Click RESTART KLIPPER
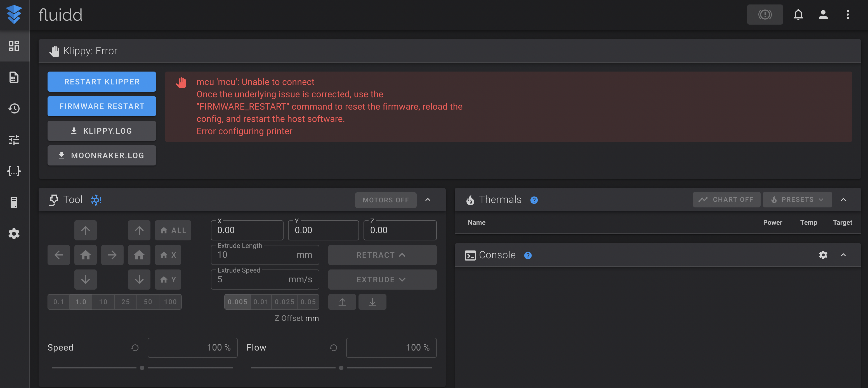Image resolution: width=868 pixels, height=388 pixels. [102, 82]
